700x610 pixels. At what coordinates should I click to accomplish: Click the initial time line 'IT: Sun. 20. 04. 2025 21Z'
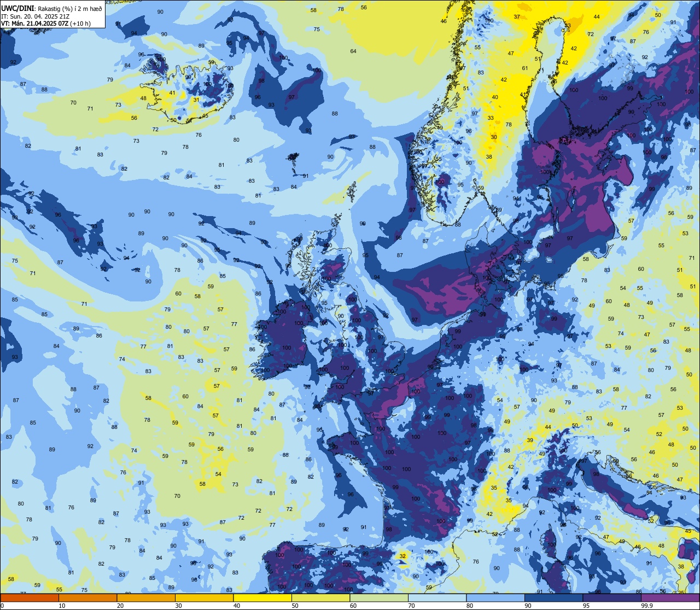pyautogui.click(x=34, y=16)
